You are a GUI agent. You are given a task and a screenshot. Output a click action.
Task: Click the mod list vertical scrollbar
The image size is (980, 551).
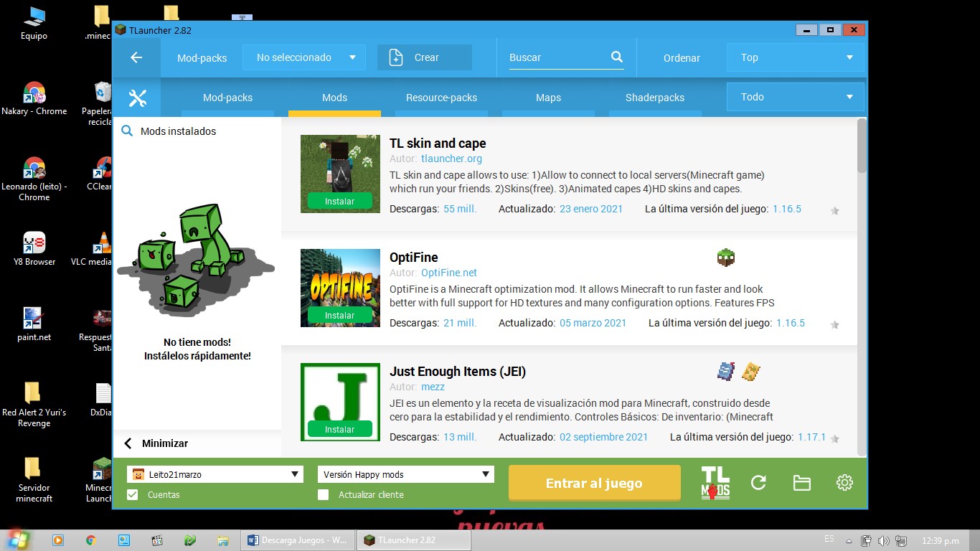(862, 146)
